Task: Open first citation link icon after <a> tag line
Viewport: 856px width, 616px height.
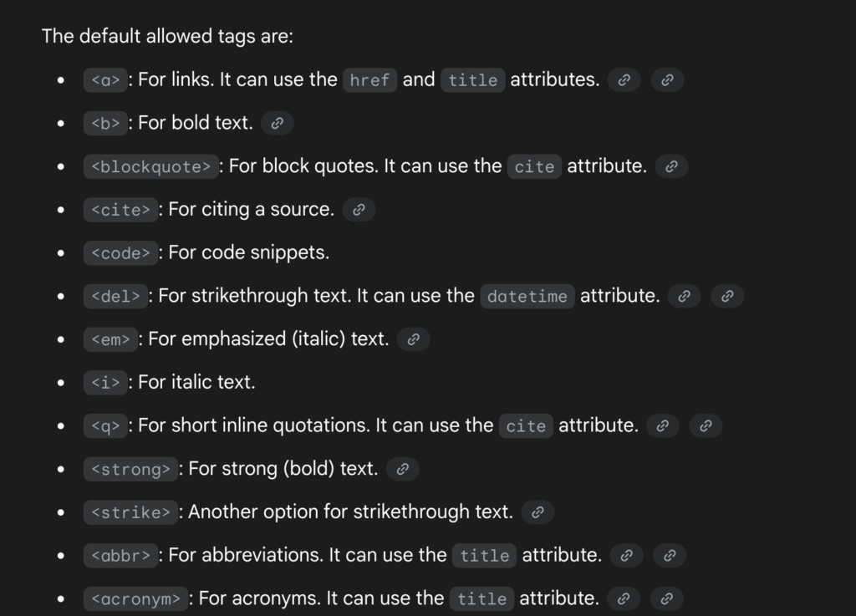Action: click(x=624, y=80)
